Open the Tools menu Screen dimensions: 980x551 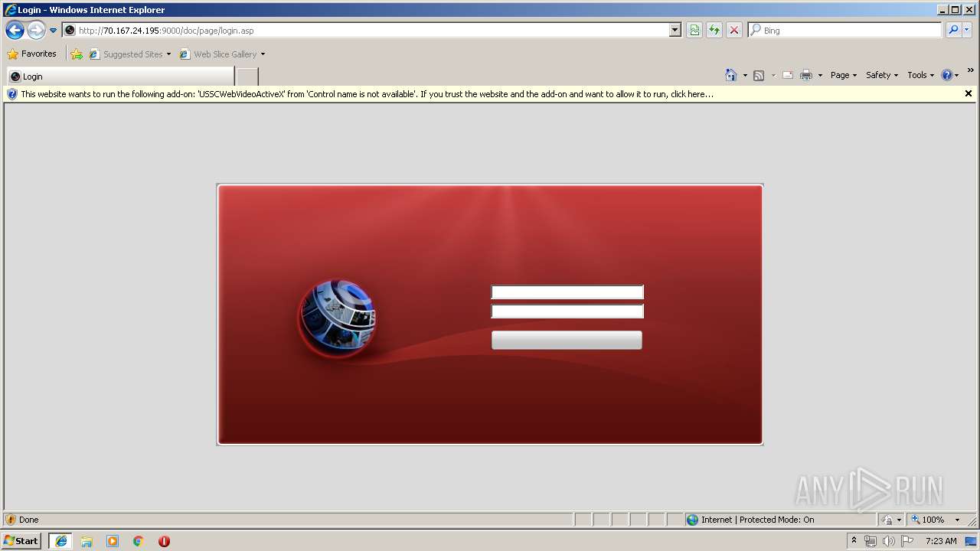point(920,75)
